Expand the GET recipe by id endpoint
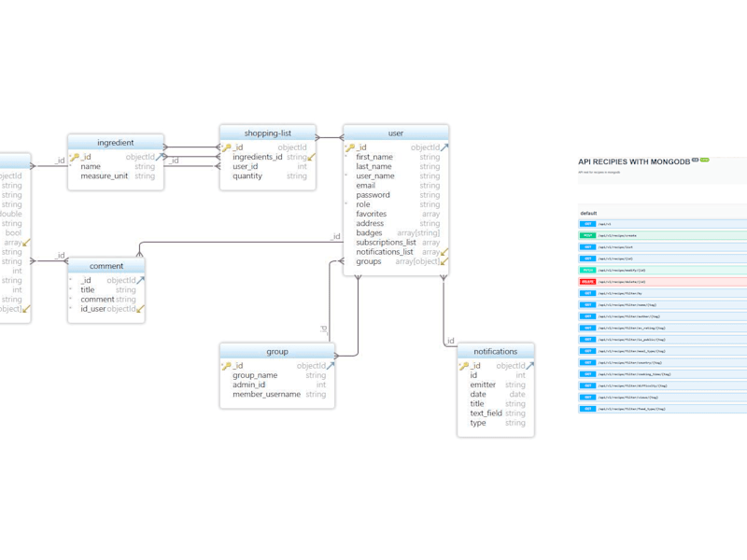Viewport: 747px width, 560px height. click(x=663, y=259)
